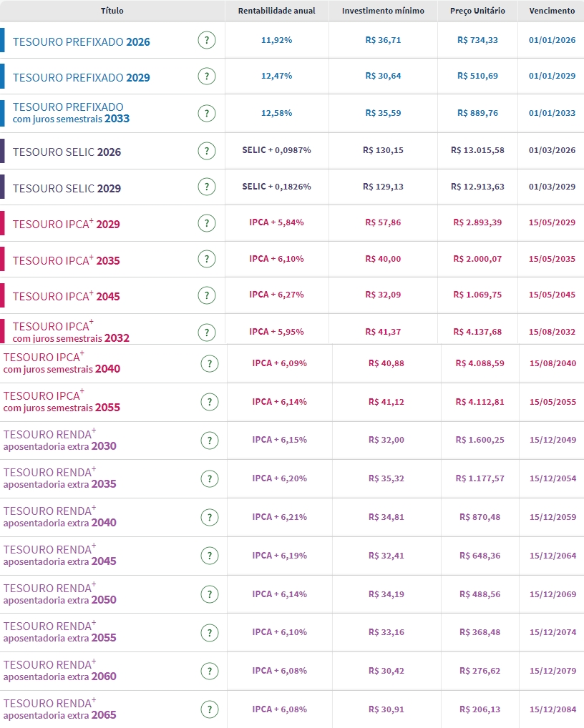The image size is (584, 728).
Task: Click the Rentabilidade anual column header
Action: 276,11
